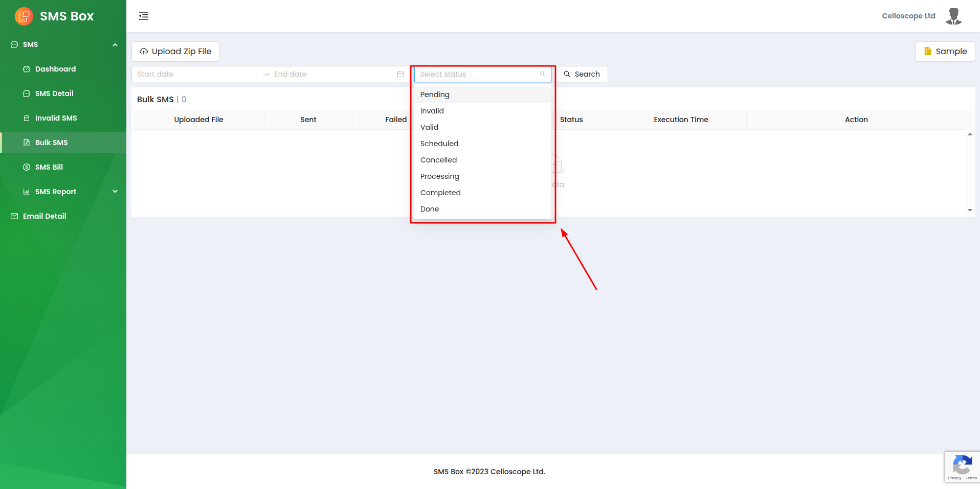Open Dashboard from the sidebar
980x489 pixels.
pos(55,69)
